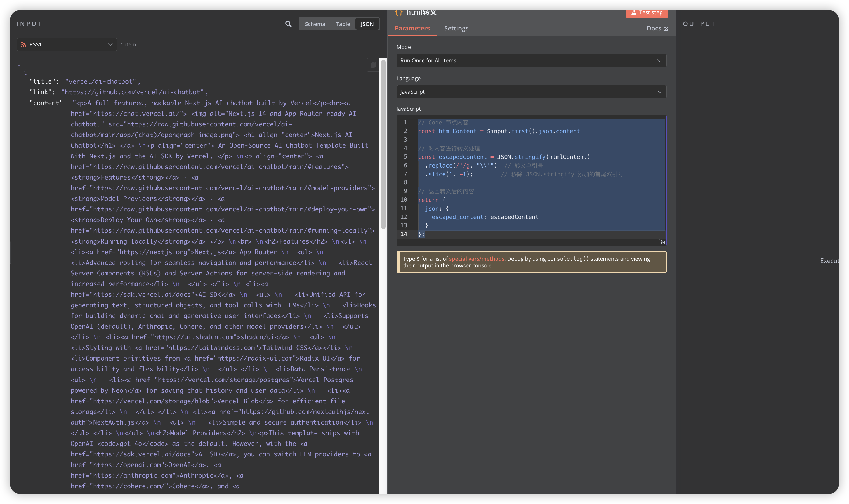Follow the special vars/methods link
The height and width of the screenshot is (504, 849).
pos(476,259)
